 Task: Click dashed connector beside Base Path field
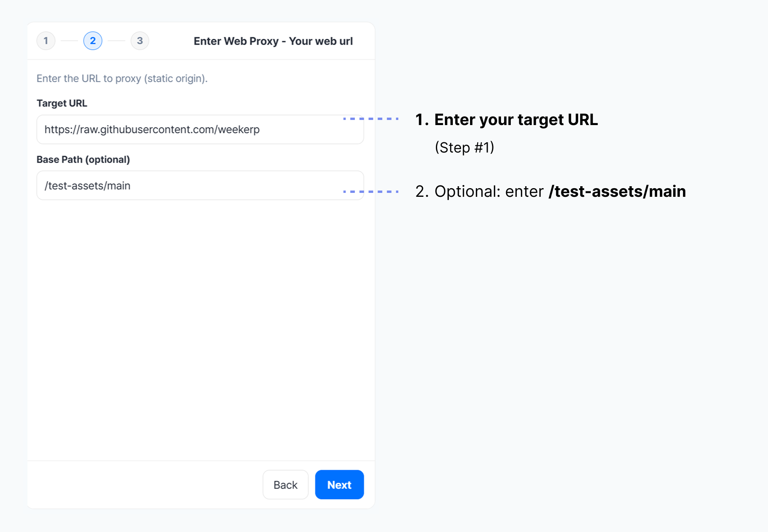point(370,191)
